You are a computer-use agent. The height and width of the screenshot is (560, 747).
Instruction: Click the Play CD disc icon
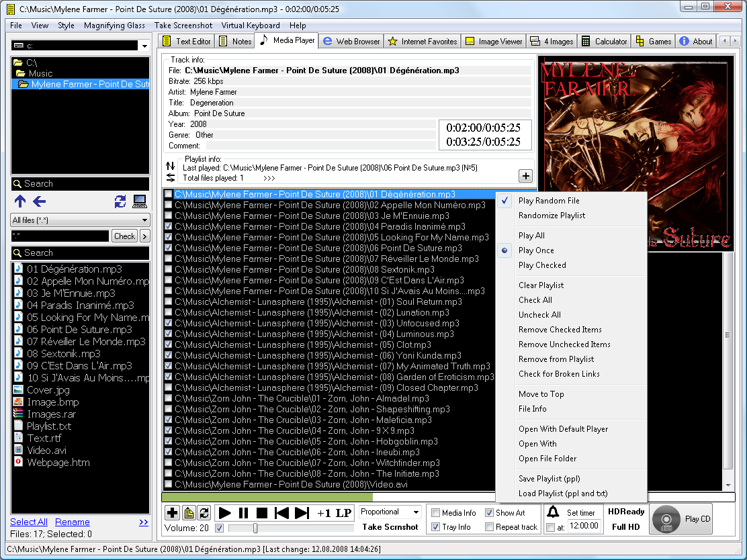[666, 519]
